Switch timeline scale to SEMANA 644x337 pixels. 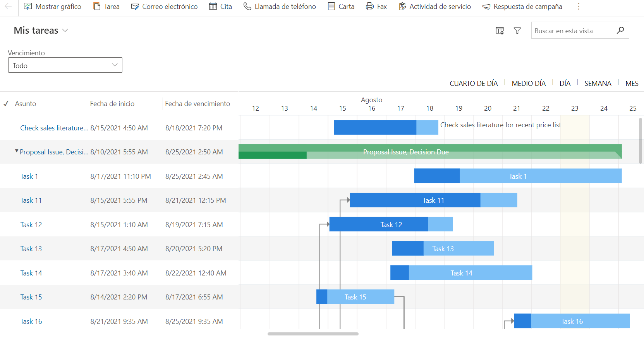[x=598, y=84]
